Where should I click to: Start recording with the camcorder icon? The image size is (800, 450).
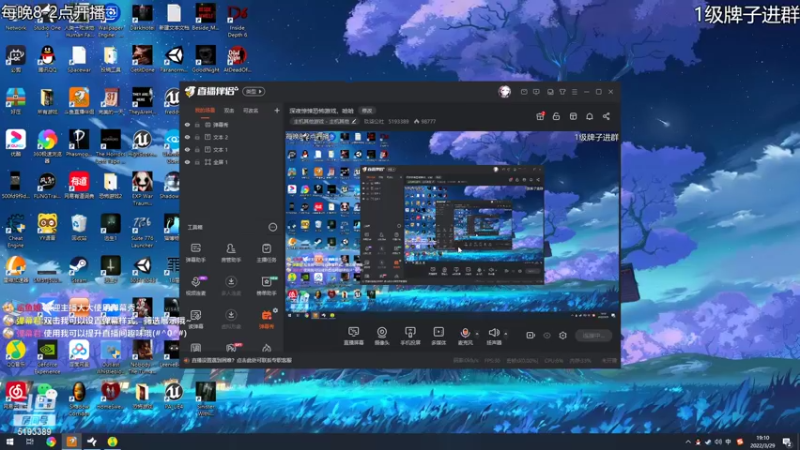531,336
